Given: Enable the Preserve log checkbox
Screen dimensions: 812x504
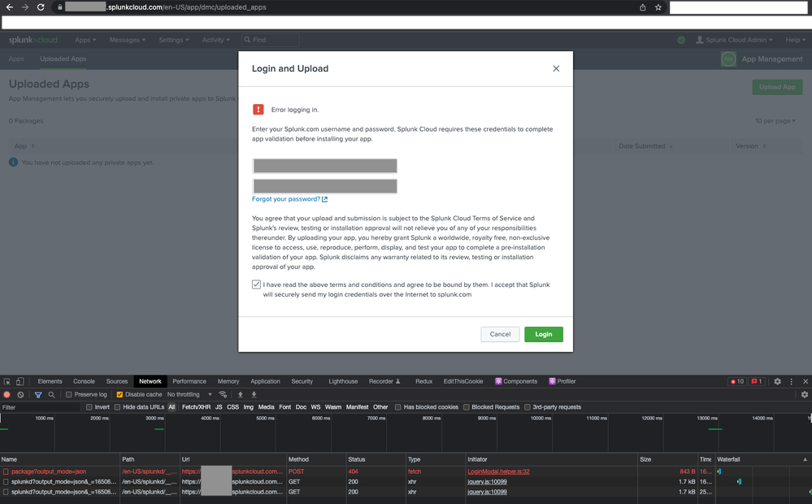Looking at the screenshot, I should point(68,395).
